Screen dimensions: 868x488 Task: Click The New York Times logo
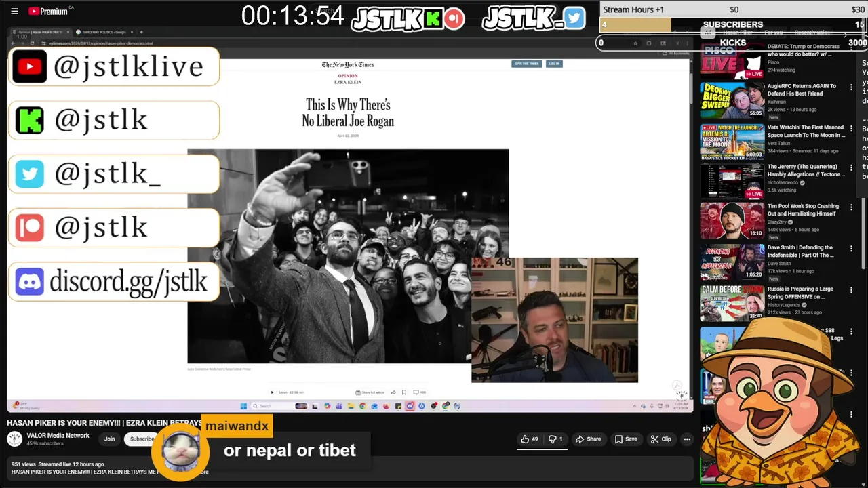(348, 65)
